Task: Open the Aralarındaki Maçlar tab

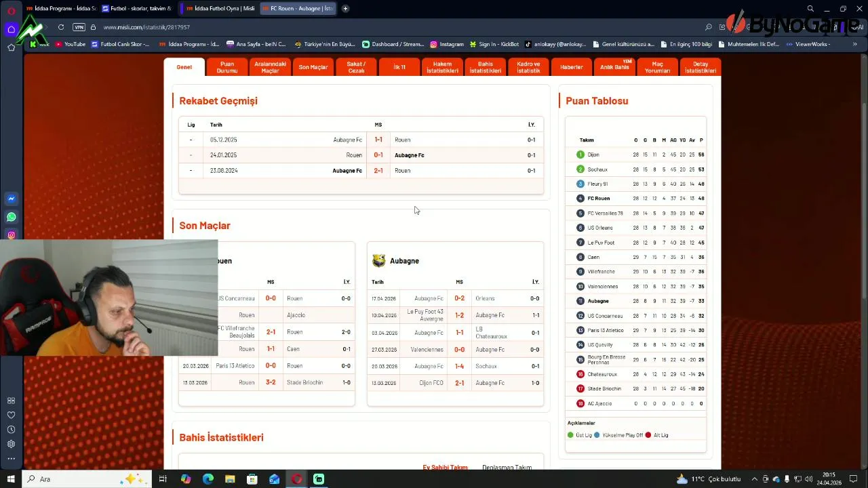Action: [x=270, y=67]
